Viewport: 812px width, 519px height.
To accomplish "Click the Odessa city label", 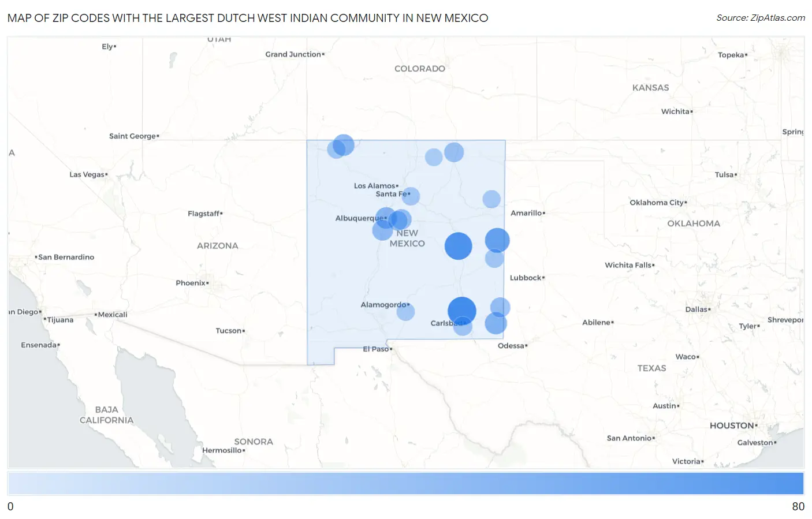I will pos(512,346).
